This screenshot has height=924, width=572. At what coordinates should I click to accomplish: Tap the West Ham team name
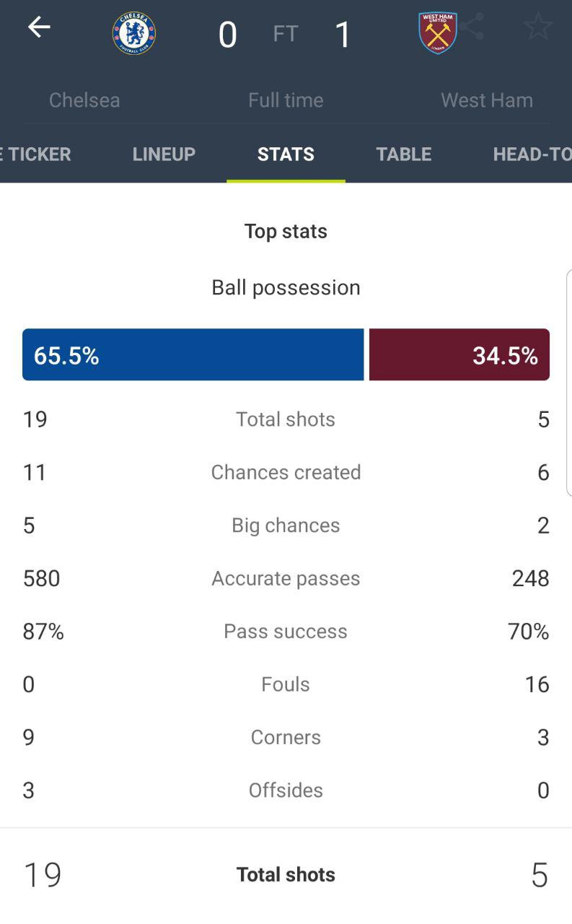point(487,100)
